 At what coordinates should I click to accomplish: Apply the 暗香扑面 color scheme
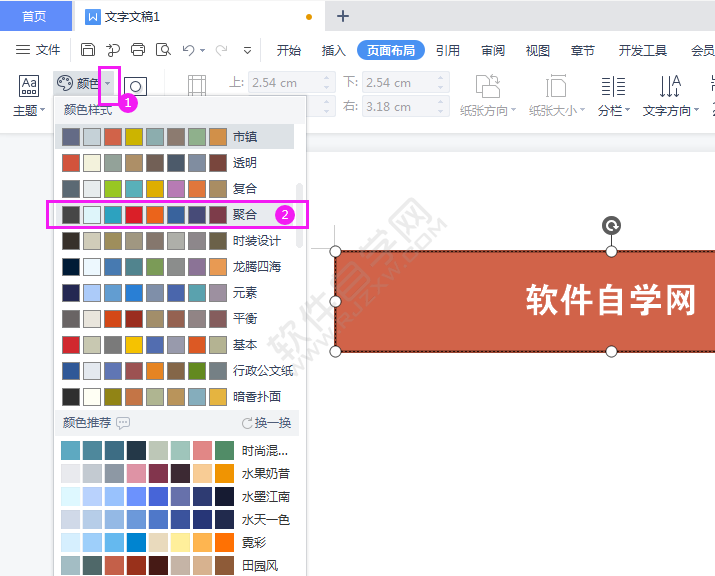point(175,396)
